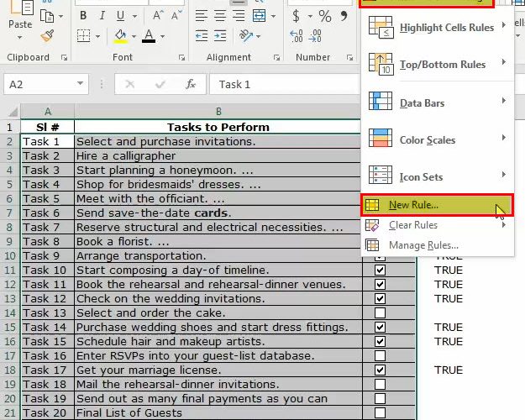The width and height of the screenshot is (525, 420).
Task: Open Highlight Cells Rules submenu
Action: click(x=438, y=27)
